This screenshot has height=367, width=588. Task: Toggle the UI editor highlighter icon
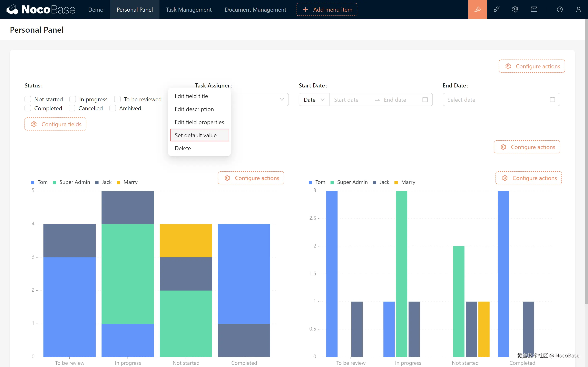pyautogui.click(x=478, y=9)
